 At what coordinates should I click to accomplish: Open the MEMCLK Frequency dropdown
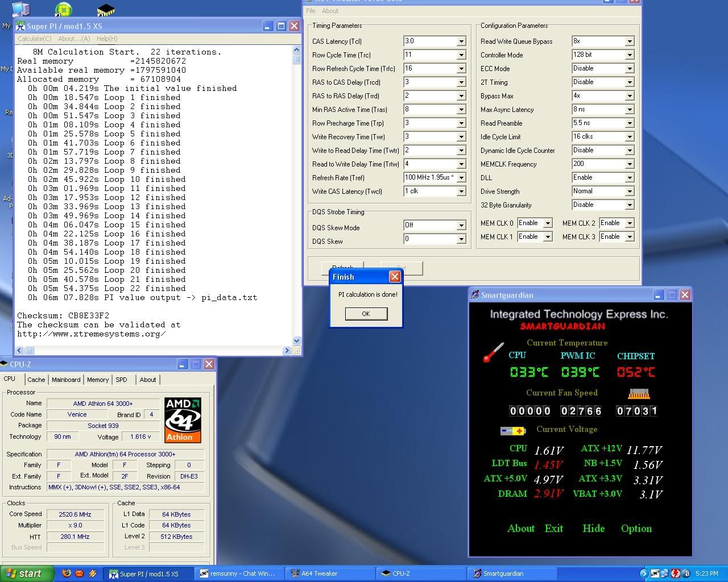(630, 164)
